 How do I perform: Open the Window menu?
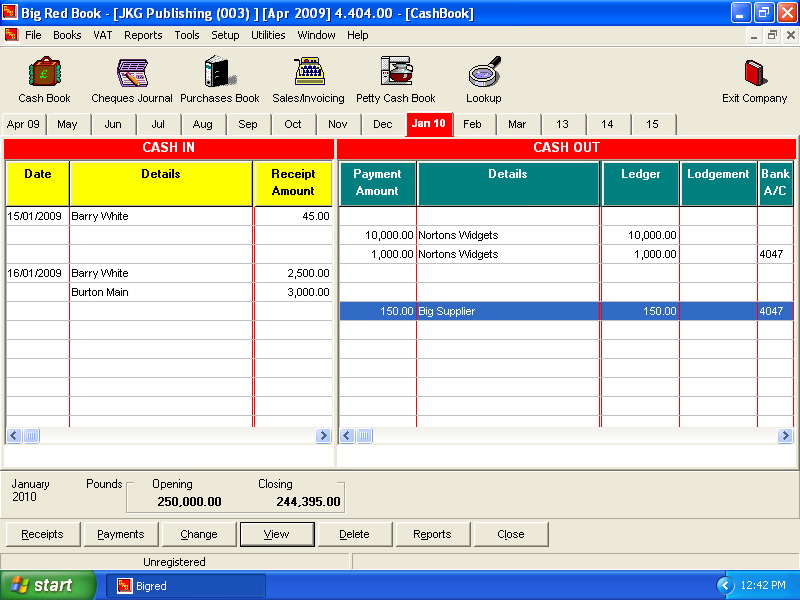(x=317, y=35)
